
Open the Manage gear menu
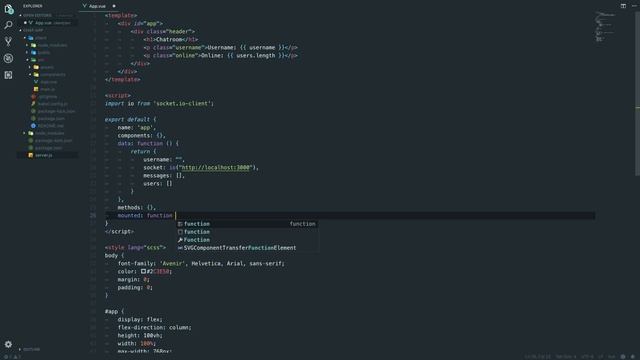[8, 344]
